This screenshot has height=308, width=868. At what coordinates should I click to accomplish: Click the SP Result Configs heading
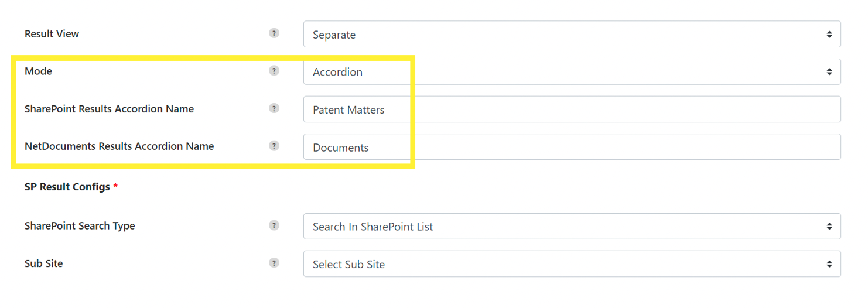(67, 187)
